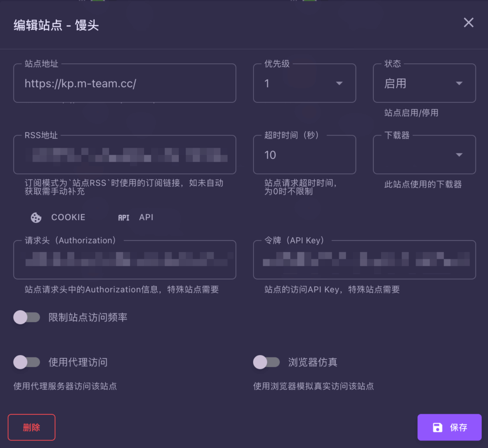488x448 pixels.
Task: Click the 状态 dropdown arrow icon
Action: tap(459, 83)
